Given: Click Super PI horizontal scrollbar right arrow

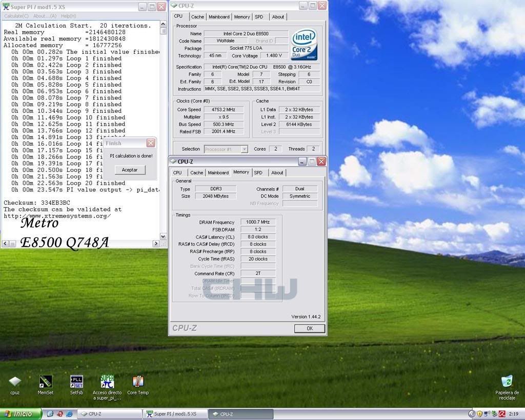Looking at the screenshot, I should 156,244.
